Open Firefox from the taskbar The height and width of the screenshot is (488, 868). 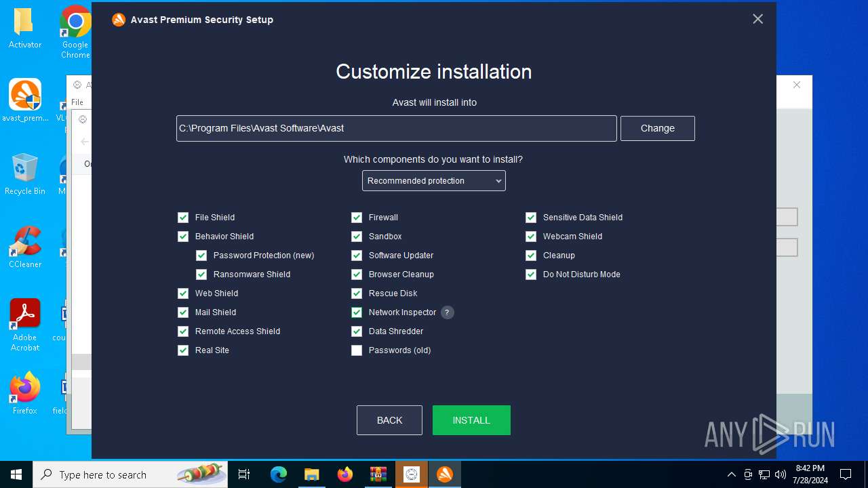(x=345, y=474)
